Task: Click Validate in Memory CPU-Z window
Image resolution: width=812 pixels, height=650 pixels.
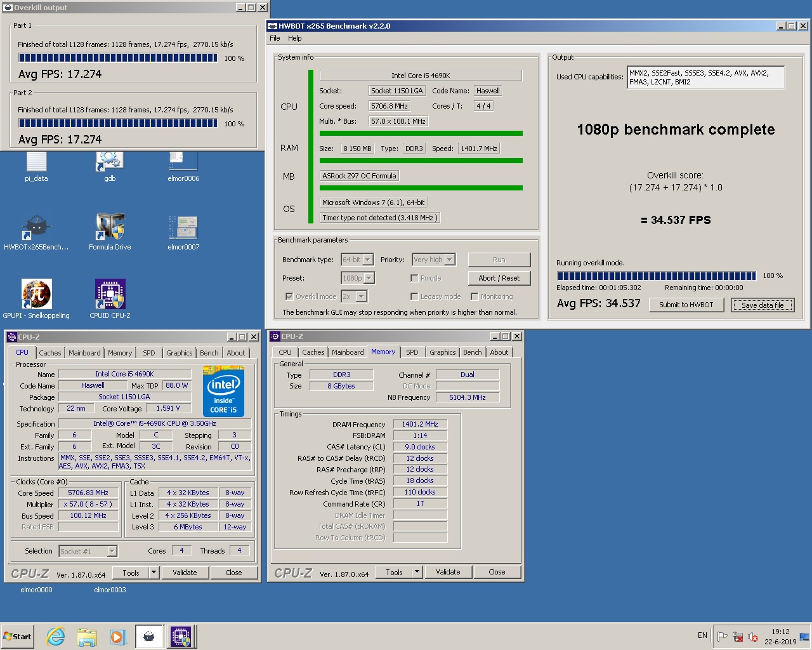Action: (448, 572)
